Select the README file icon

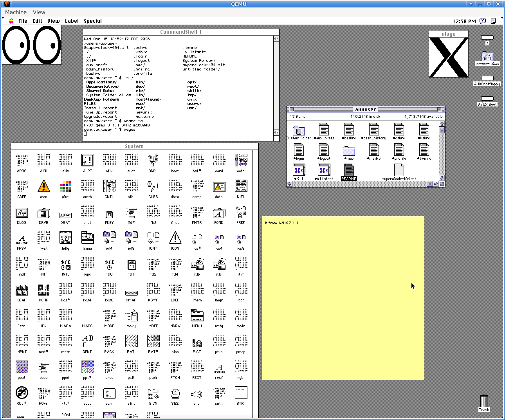[349, 170]
